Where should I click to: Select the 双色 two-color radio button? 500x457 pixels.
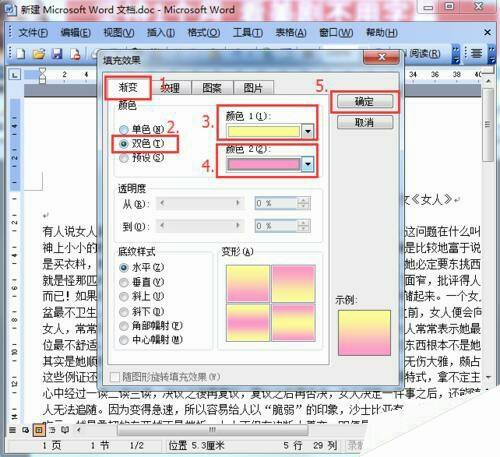(x=124, y=144)
